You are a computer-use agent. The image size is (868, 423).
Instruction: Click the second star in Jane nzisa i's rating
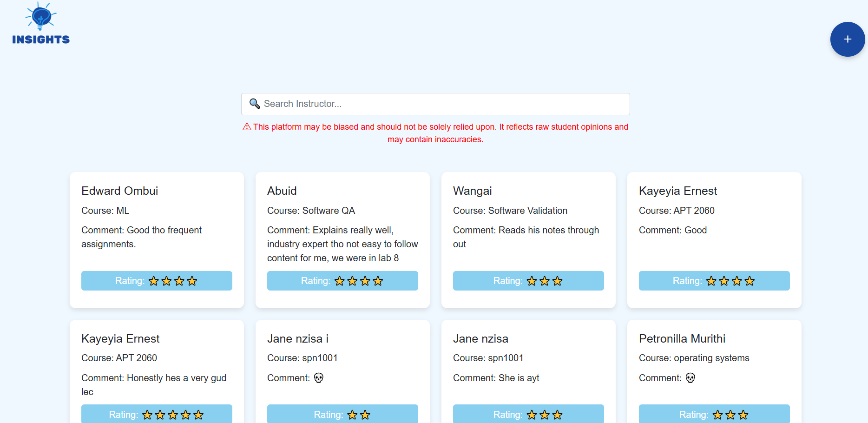point(365,414)
